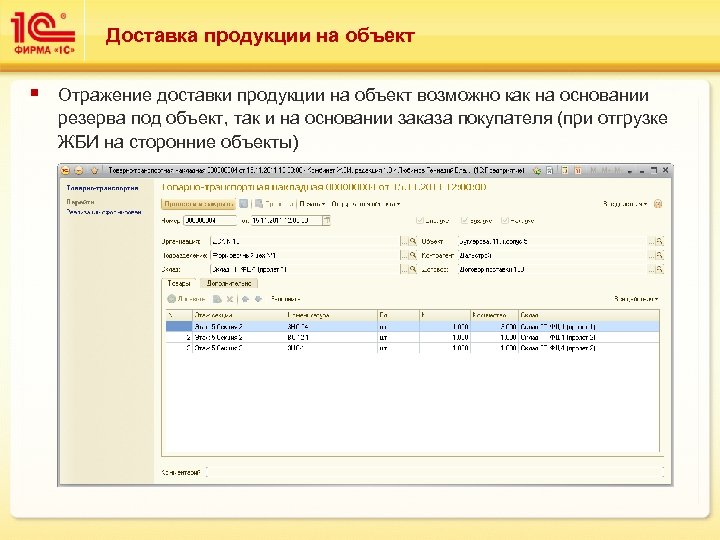Click the Номенклатура column header
The image size is (720, 540).
pos(331,315)
